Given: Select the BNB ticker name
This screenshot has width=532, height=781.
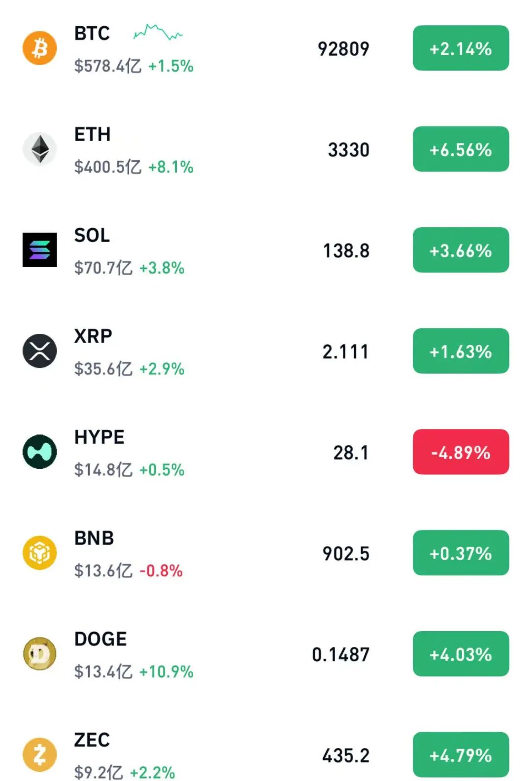Looking at the screenshot, I should click(94, 538).
